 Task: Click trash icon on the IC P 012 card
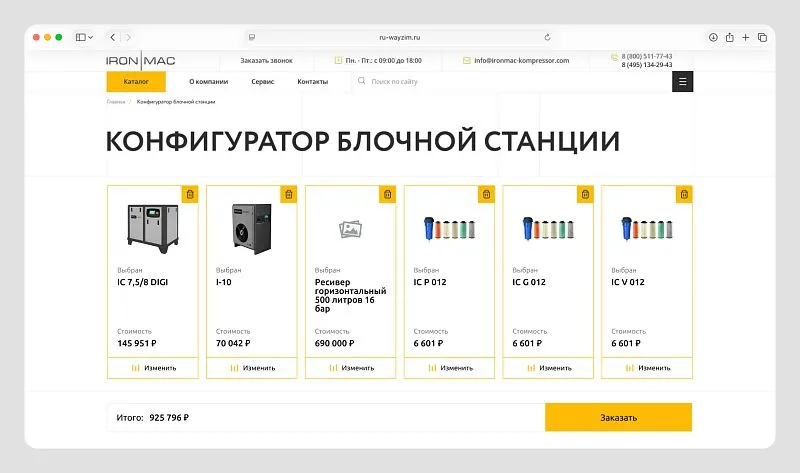pos(486,194)
